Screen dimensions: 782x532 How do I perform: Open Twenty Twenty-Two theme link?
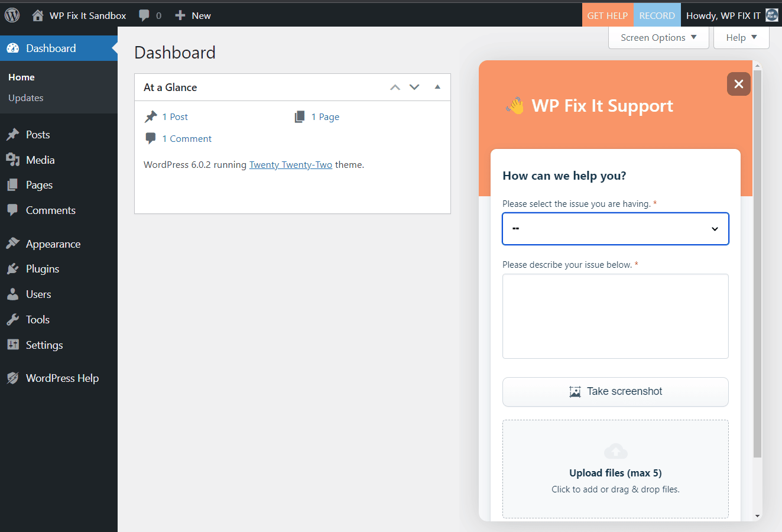coord(291,165)
